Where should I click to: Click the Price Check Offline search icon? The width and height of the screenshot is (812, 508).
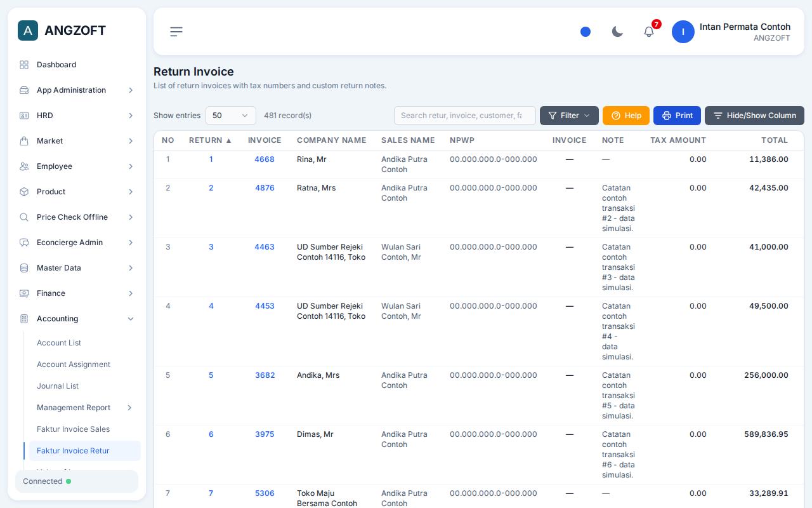coord(24,217)
